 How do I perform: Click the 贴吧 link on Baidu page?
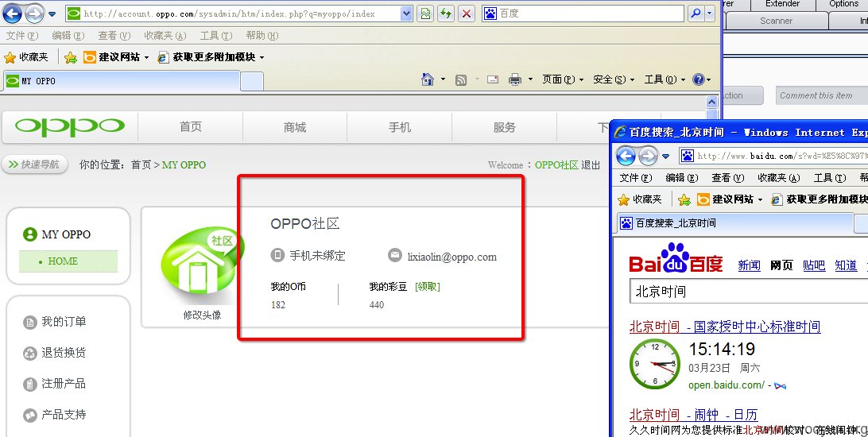814,265
